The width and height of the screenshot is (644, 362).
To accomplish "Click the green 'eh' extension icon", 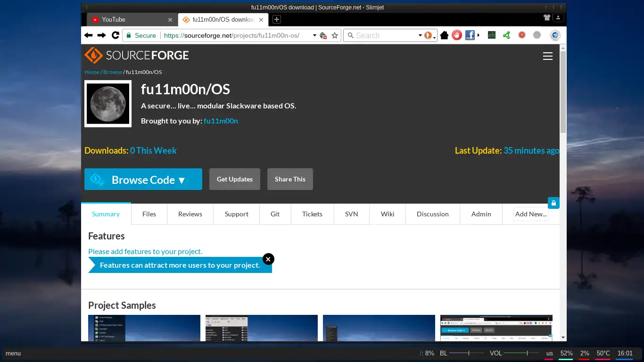I will coord(491,35).
